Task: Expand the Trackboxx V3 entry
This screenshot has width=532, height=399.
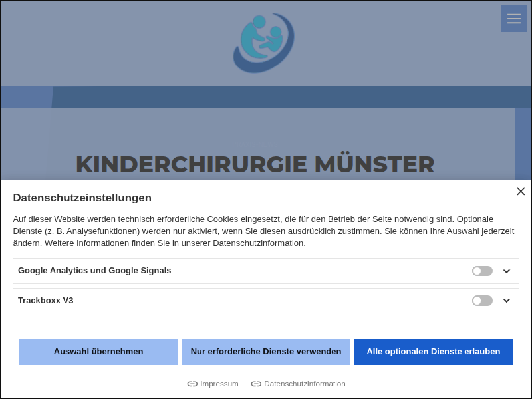Action: click(507, 301)
